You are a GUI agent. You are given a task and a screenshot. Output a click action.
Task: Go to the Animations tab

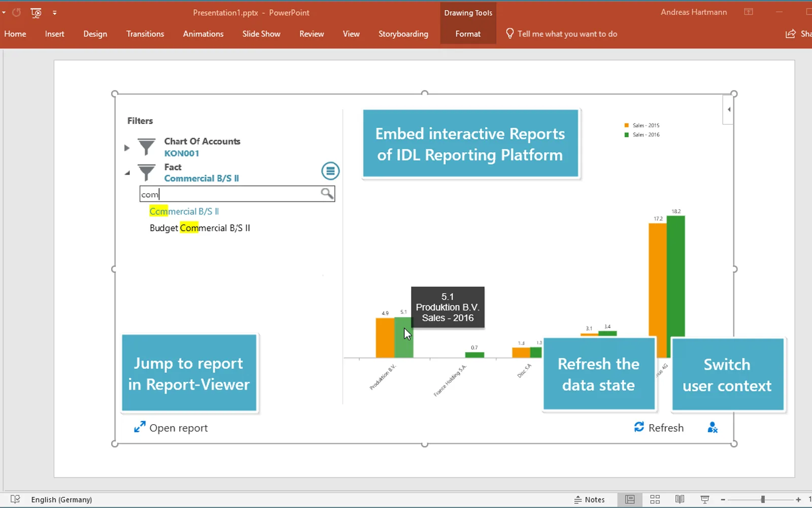pyautogui.click(x=203, y=34)
